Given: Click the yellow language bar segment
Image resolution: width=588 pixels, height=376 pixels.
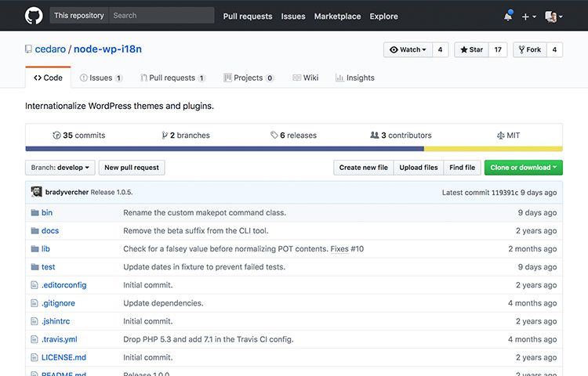Looking at the screenshot, I should tap(493, 149).
